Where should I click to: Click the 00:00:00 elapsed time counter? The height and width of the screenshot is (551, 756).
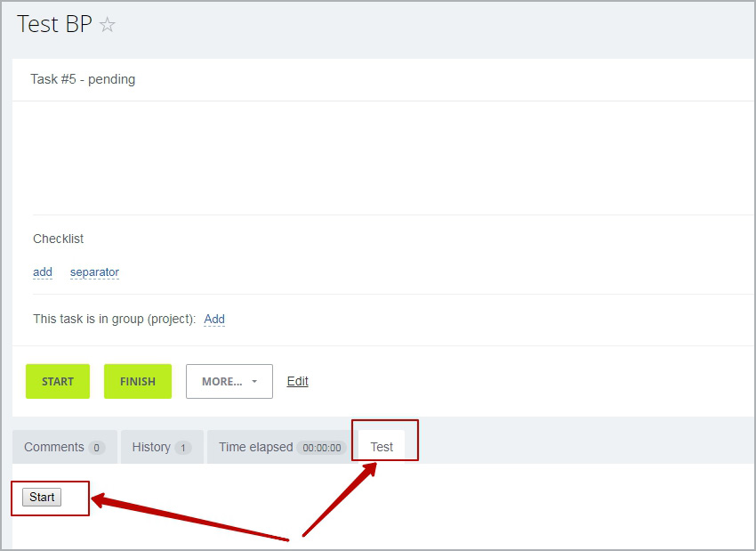click(x=322, y=448)
